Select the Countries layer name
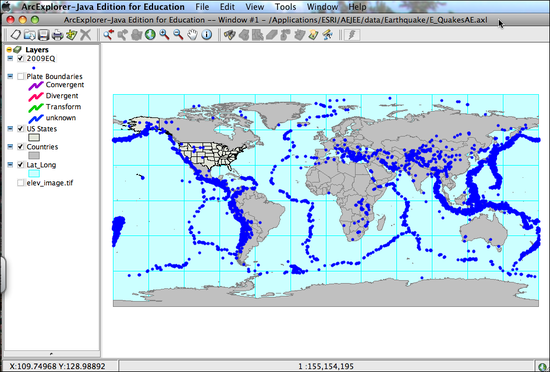Screen dimensions: 550x372 (42, 147)
